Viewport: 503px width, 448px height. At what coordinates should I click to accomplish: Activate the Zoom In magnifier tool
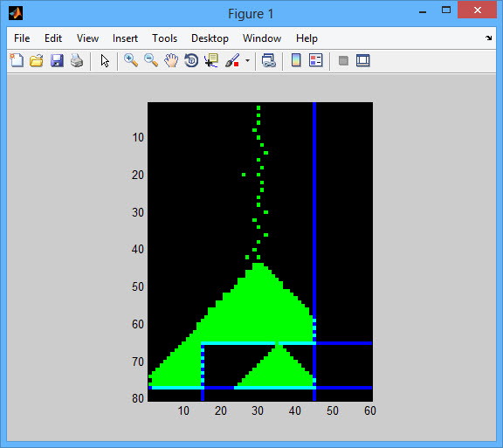click(x=131, y=60)
